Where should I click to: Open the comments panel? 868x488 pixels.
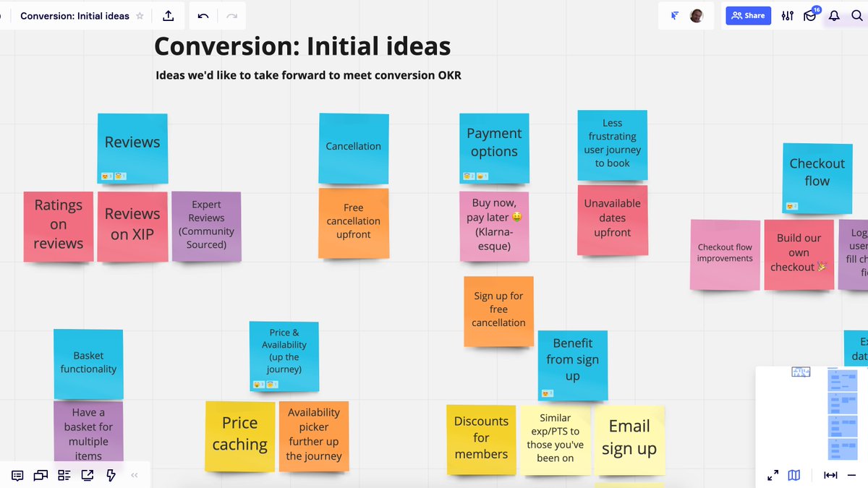tap(19, 475)
